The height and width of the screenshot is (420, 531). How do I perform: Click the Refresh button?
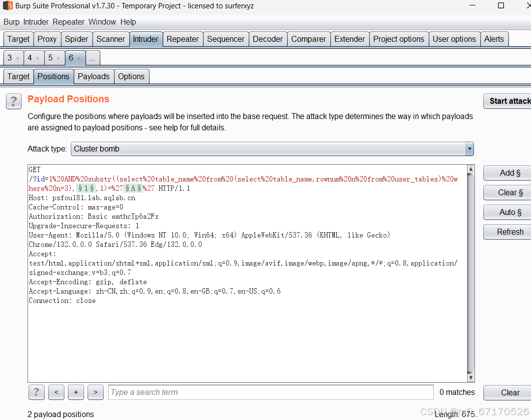[507, 232]
